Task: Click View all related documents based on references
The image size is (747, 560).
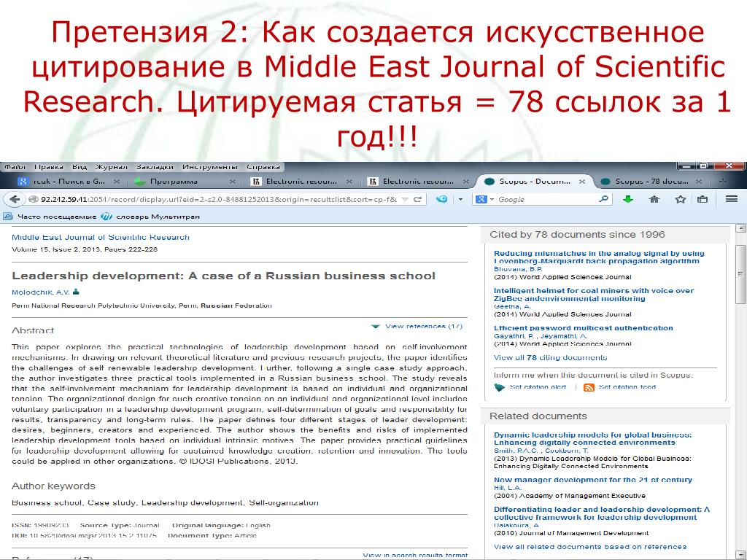Action: pos(590,547)
